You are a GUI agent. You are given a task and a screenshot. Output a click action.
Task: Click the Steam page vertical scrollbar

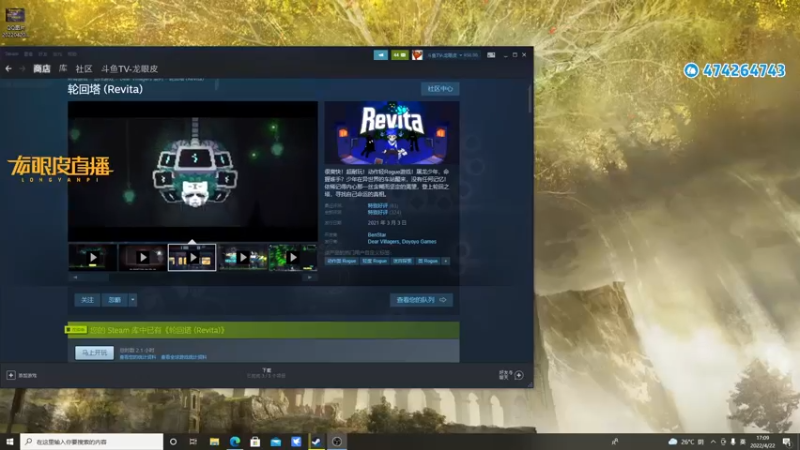(x=530, y=99)
